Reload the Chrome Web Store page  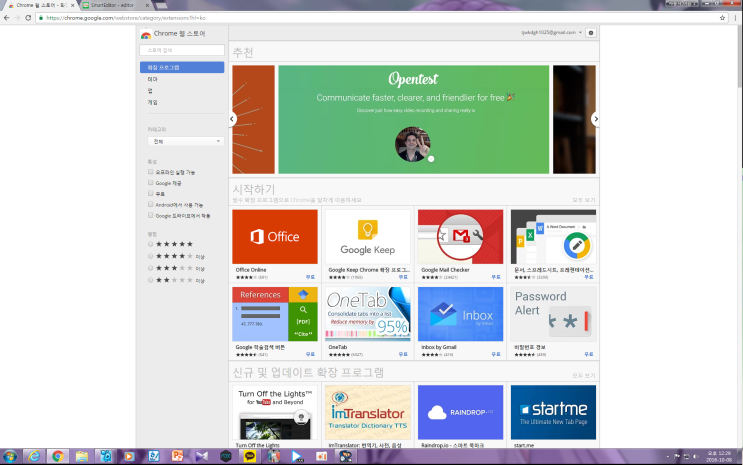pyautogui.click(x=28, y=18)
